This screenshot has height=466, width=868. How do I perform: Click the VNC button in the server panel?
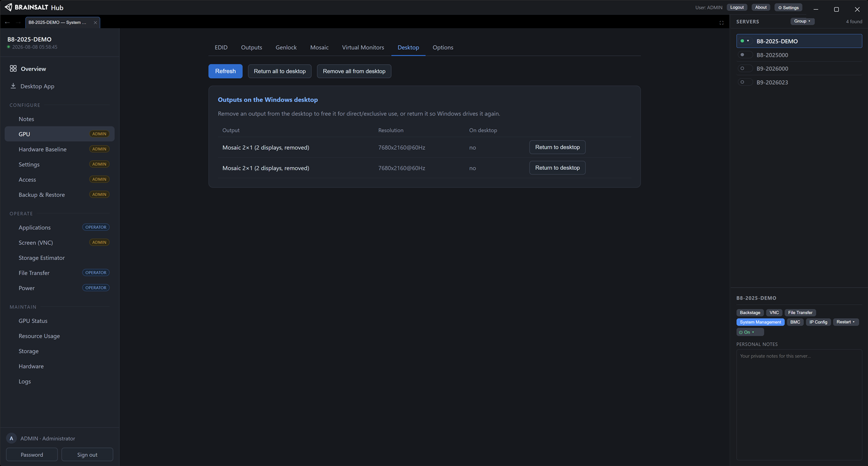774,312
